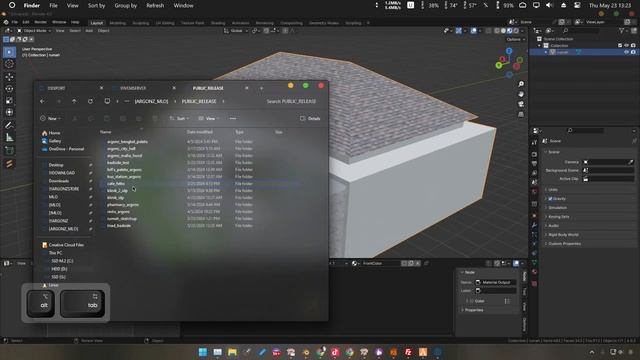
Task: Switch to the UV Editing workspace tab
Action: (165, 23)
